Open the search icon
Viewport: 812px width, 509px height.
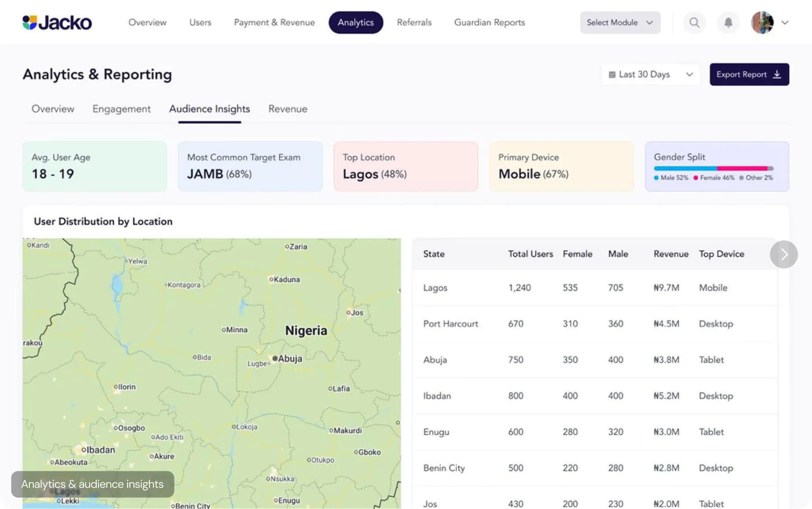point(694,23)
